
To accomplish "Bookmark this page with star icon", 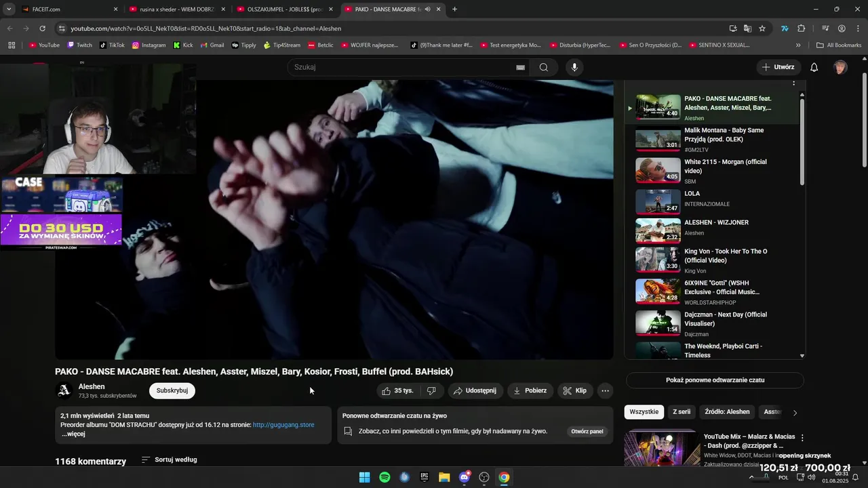I will pyautogui.click(x=762, y=28).
